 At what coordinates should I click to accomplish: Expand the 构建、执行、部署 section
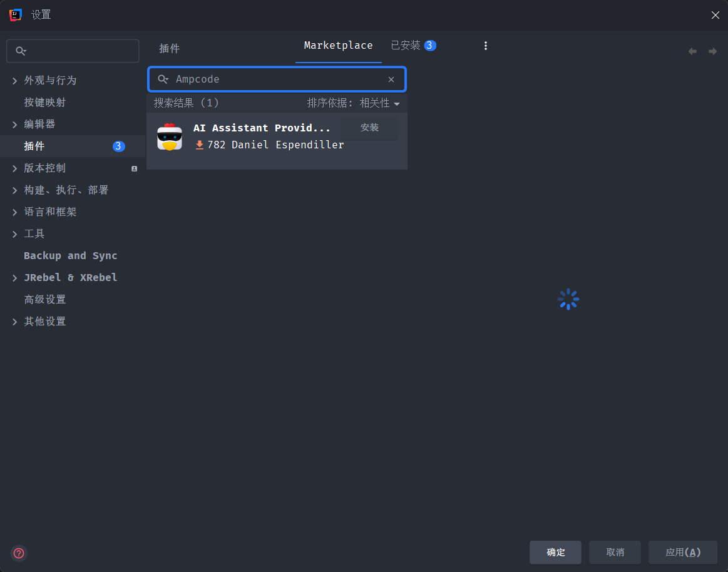coord(15,190)
